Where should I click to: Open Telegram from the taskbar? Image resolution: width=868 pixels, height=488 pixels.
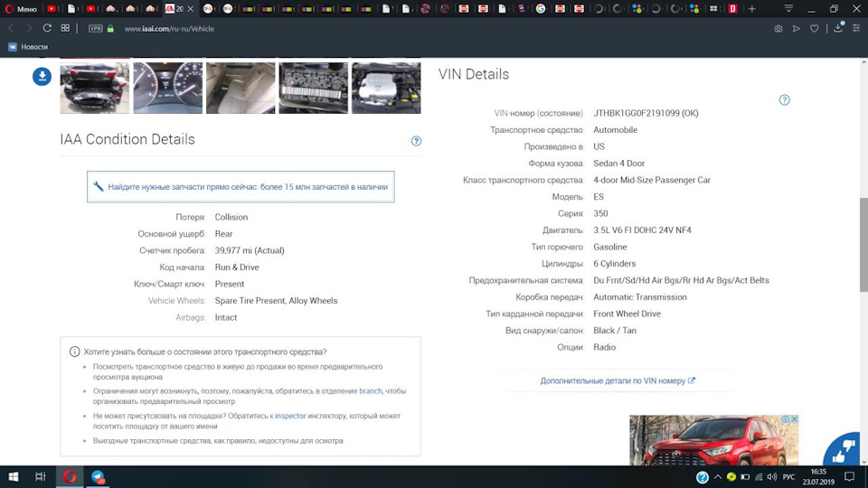point(98,476)
